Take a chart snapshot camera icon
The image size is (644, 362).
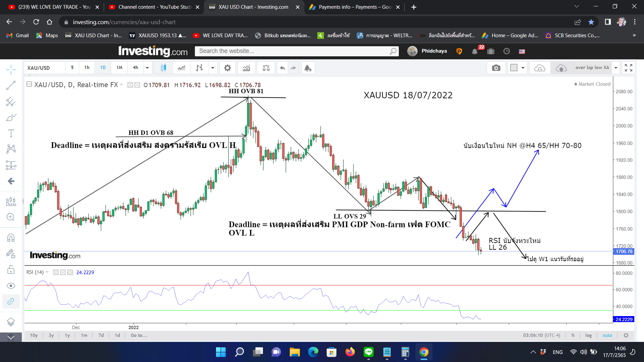tap(496, 68)
